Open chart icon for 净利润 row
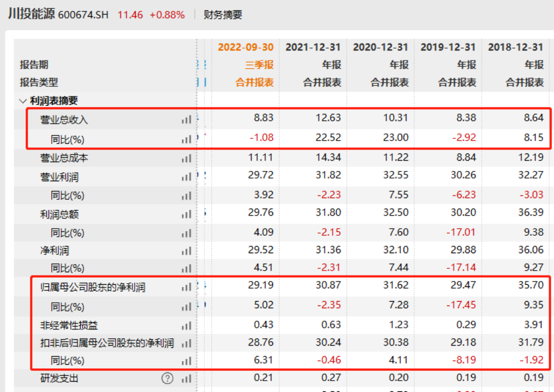This screenshot has width=554, height=392. click(186, 251)
